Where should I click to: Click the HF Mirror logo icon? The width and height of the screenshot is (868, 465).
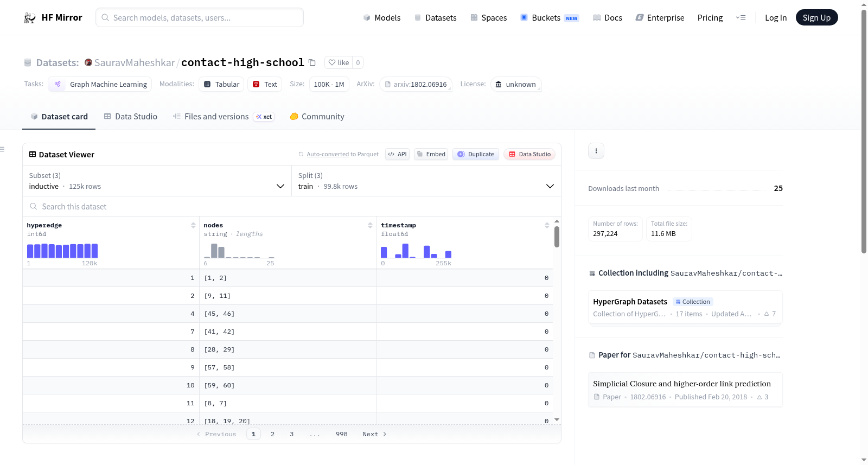30,18
